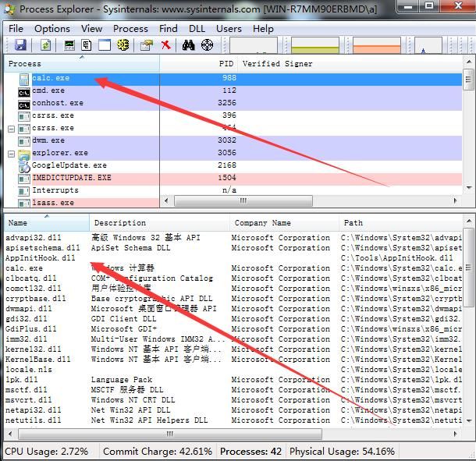Click the orange physical memory mini graph

pyautogui.click(x=377, y=45)
